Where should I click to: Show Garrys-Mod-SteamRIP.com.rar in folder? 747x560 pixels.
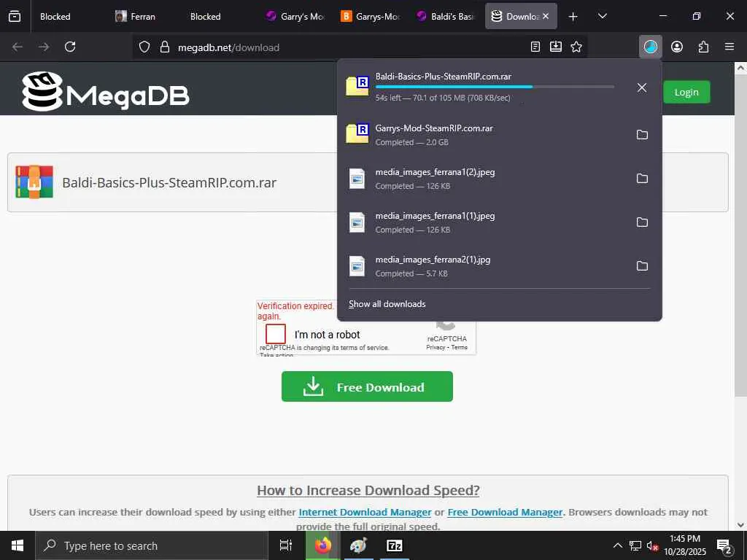(x=642, y=135)
